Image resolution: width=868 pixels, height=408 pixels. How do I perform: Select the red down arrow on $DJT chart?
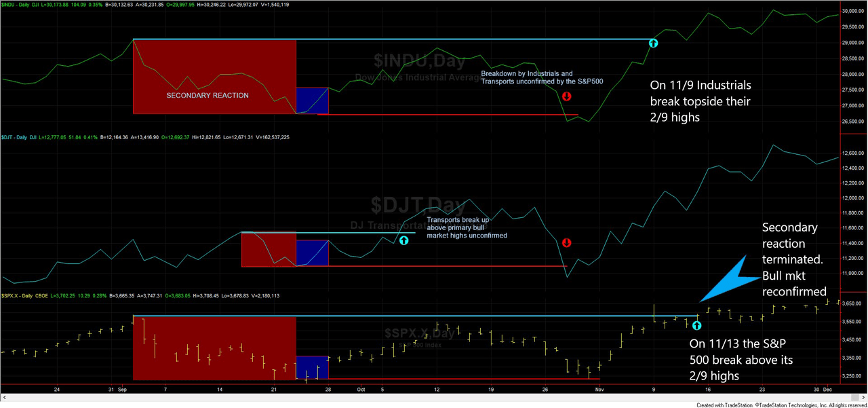click(x=567, y=242)
